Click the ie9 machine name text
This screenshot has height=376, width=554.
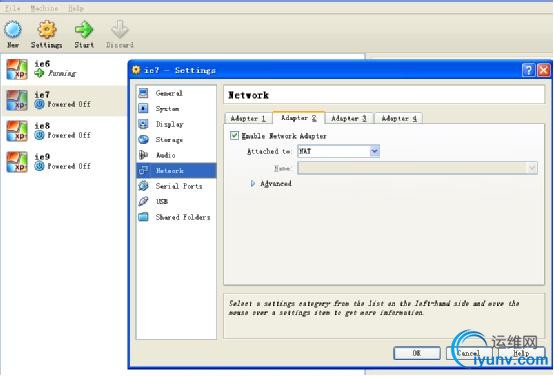click(42, 157)
